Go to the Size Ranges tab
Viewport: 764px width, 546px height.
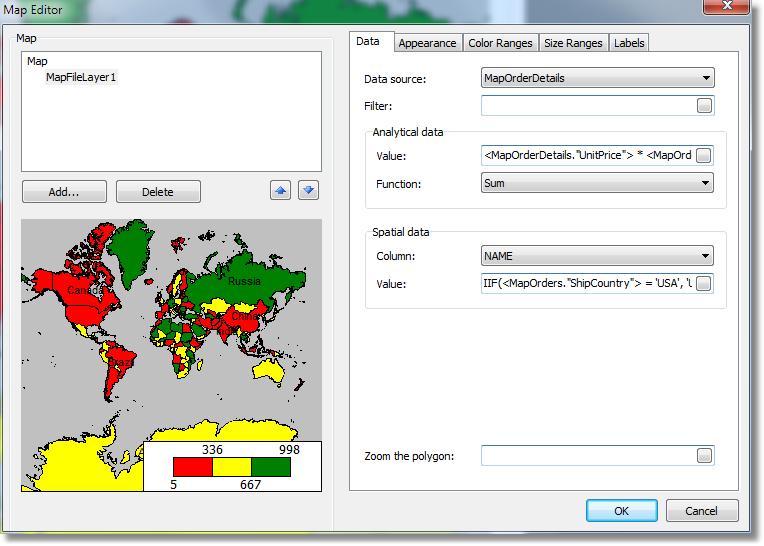573,43
